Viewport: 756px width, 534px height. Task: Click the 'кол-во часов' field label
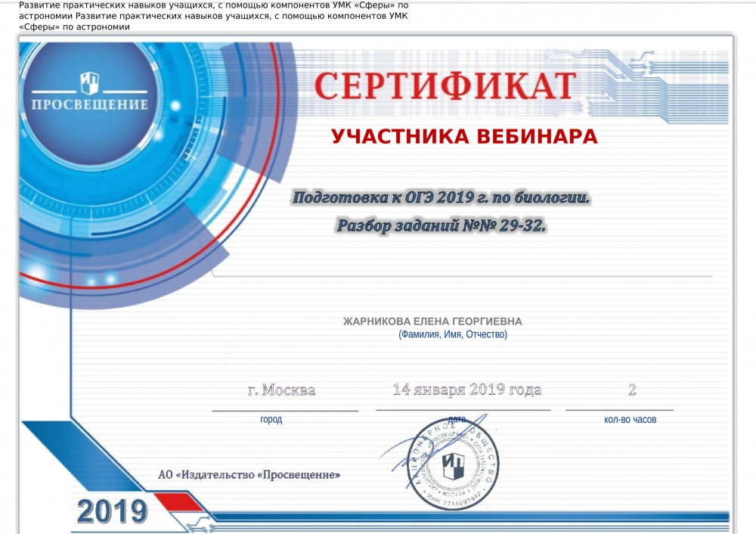pos(631,420)
